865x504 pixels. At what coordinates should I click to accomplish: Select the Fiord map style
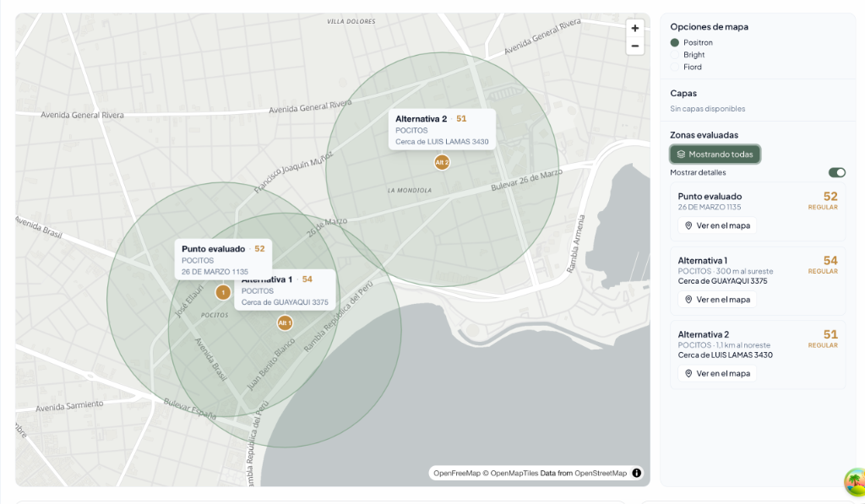tap(675, 67)
